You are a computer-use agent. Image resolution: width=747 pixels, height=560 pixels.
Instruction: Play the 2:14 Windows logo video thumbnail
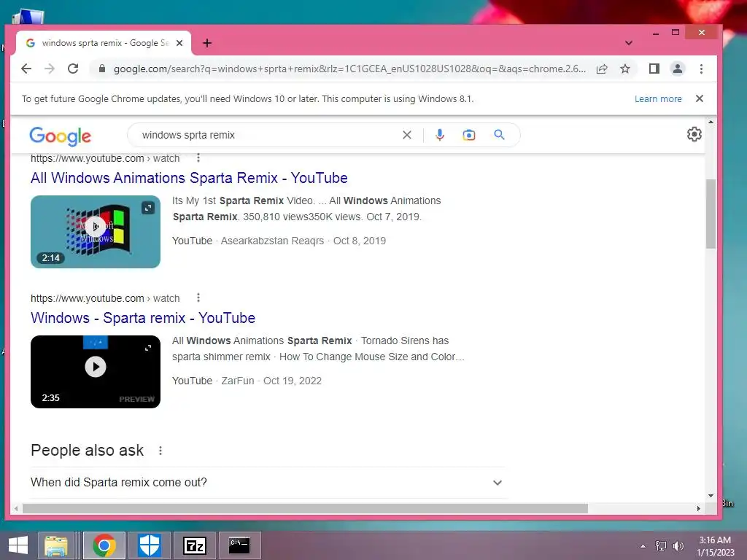(x=96, y=231)
